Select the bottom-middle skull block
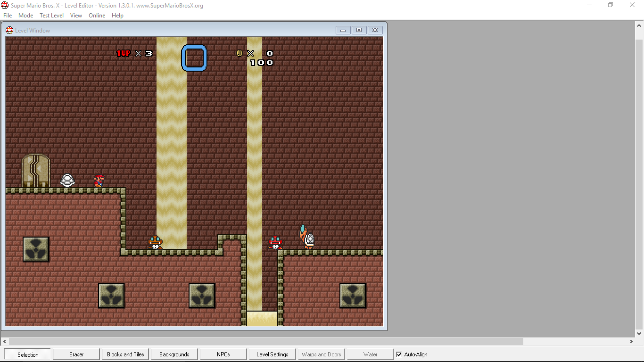 [202, 296]
